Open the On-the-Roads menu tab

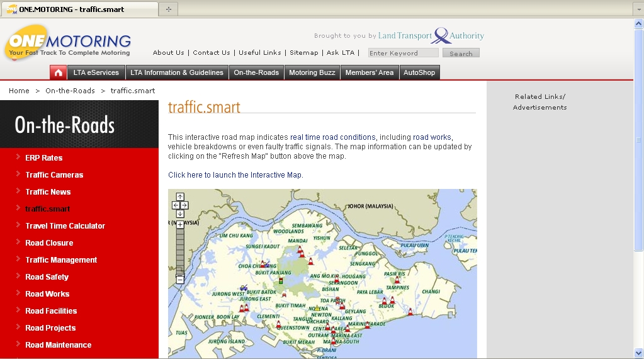tap(256, 72)
